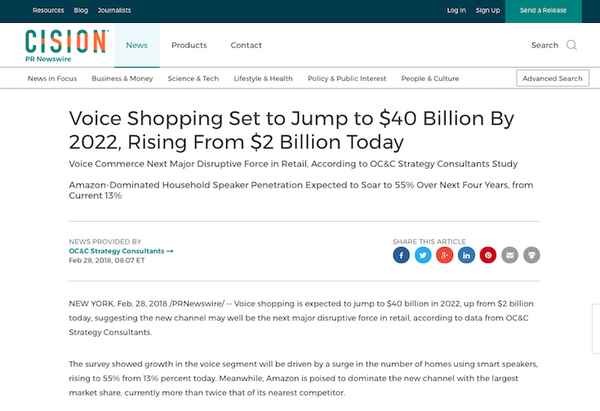Open the Contact menu
Screen dimensions: 600x411
(246, 45)
